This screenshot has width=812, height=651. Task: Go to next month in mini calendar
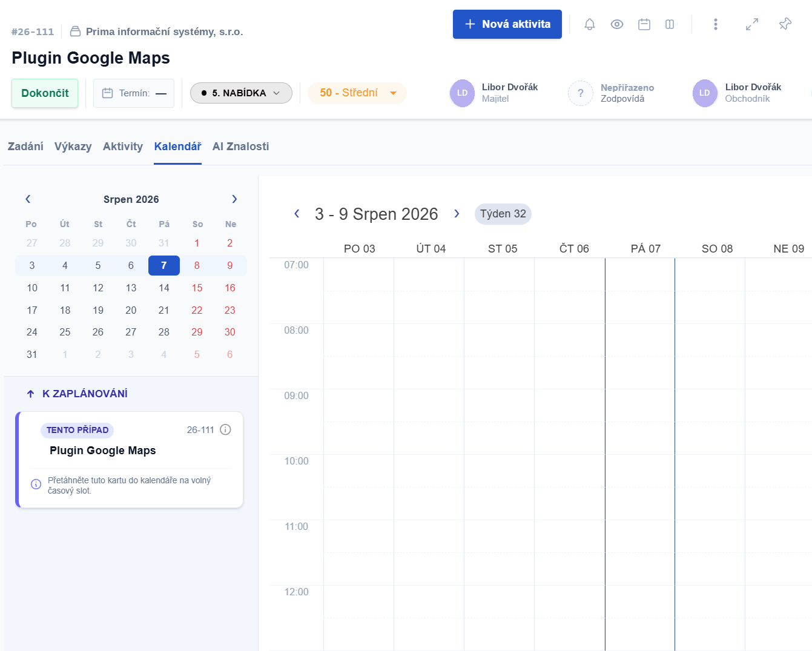click(234, 199)
